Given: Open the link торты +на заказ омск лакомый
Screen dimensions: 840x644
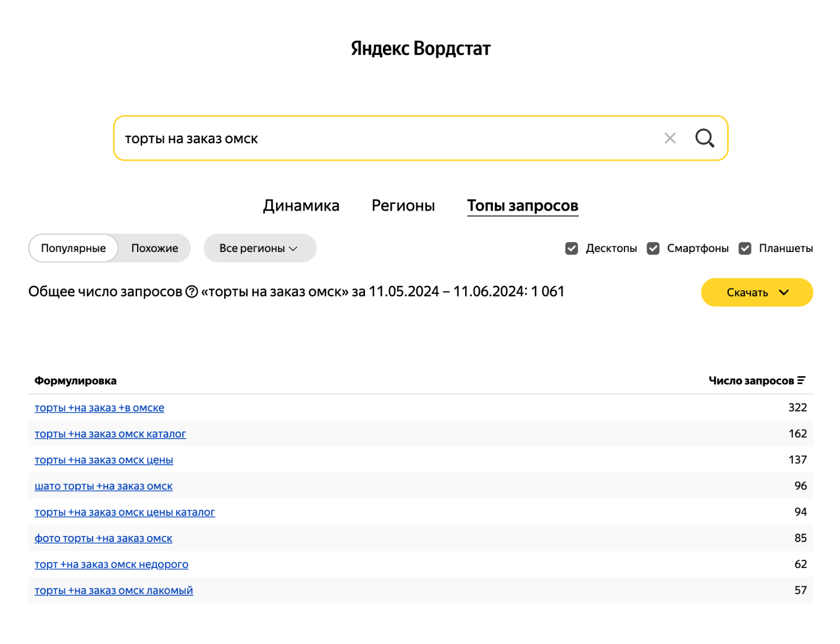Looking at the screenshot, I should (x=114, y=591).
